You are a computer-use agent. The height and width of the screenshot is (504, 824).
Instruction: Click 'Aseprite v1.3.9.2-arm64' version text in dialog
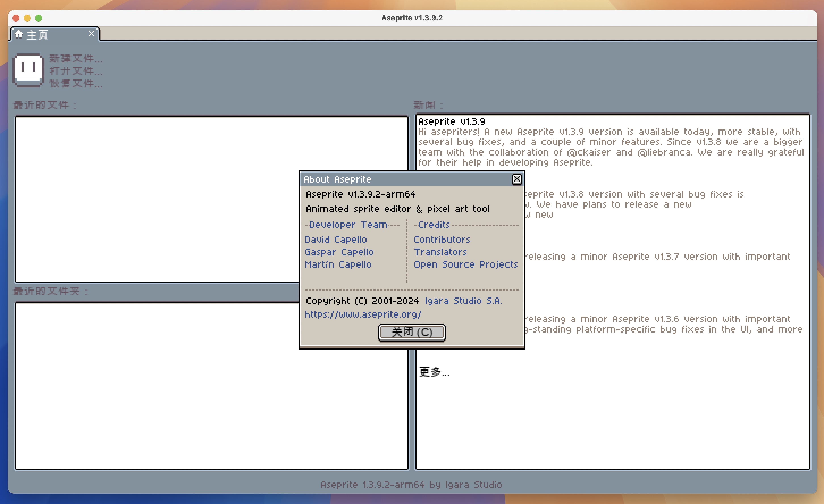tap(360, 194)
